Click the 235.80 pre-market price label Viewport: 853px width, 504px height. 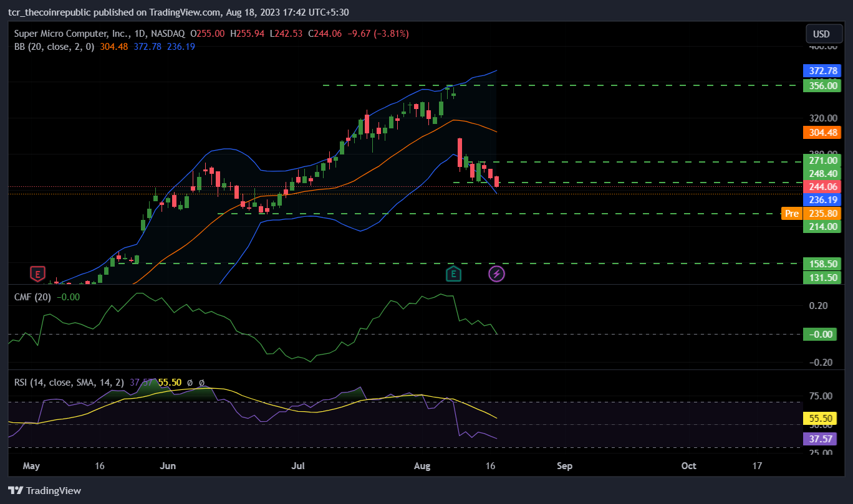click(822, 214)
